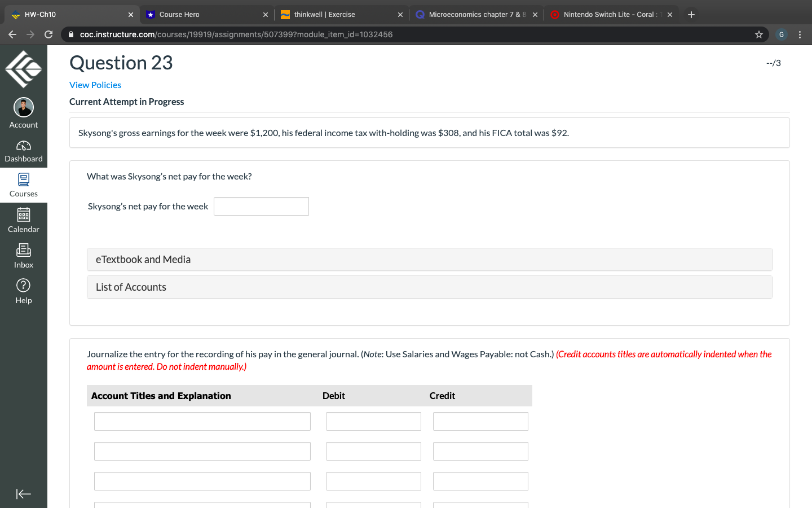Click Skysong's net pay input field
Viewport: 812px width, 508px height.
[261, 206]
